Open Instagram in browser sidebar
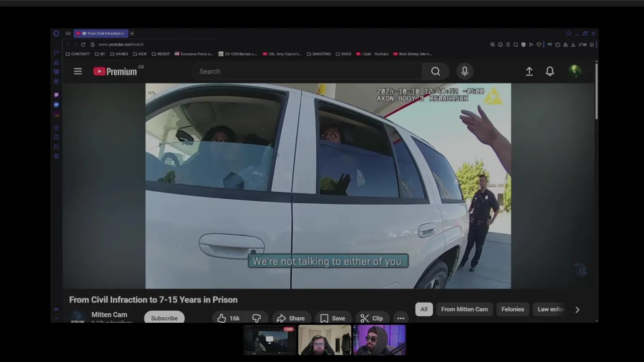644x362 pixels. (56, 114)
